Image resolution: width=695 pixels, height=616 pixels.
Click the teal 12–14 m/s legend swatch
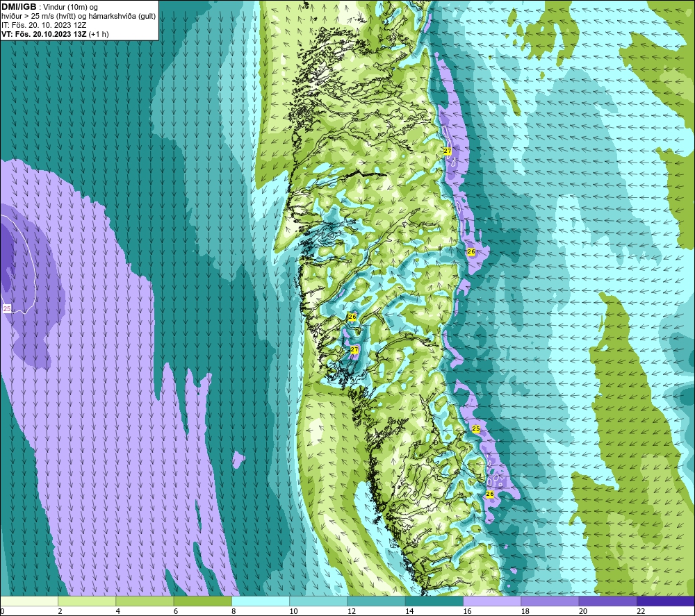376,601
